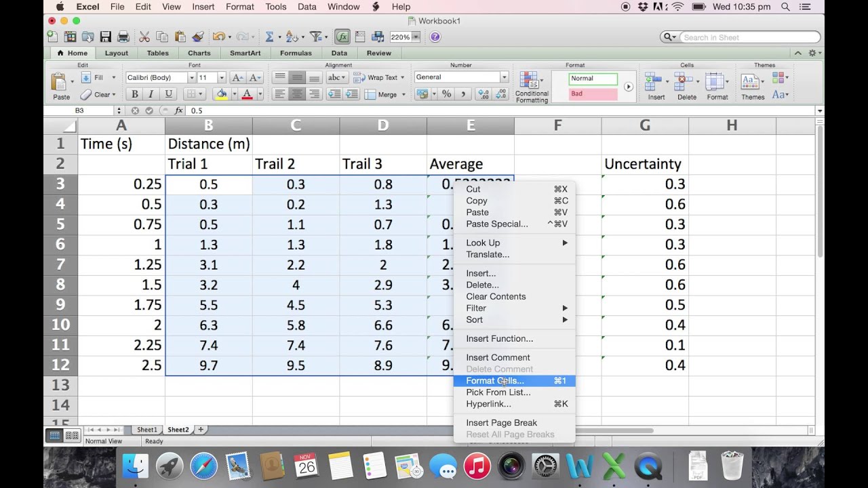
Task: Toggle the Formula Builder fx button
Action: (342, 37)
